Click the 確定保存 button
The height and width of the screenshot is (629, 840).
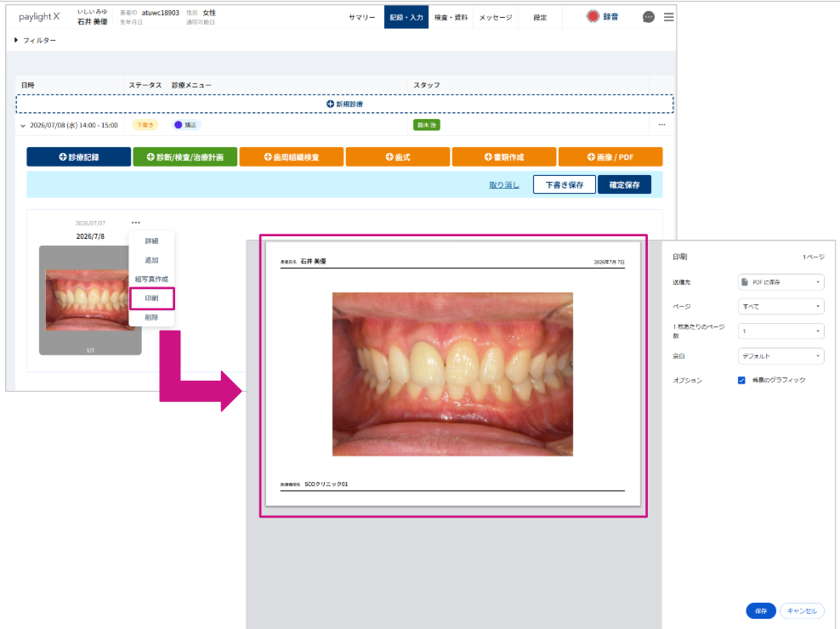(625, 184)
